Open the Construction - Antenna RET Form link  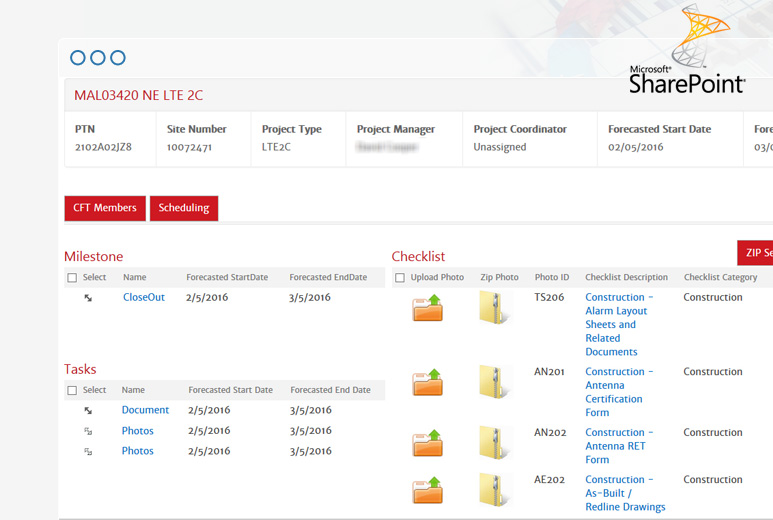(x=619, y=446)
